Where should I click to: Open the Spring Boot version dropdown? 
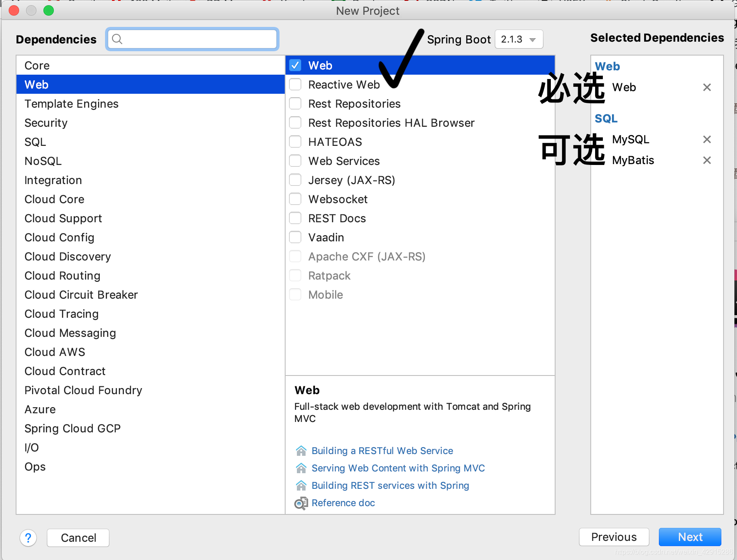point(519,39)
